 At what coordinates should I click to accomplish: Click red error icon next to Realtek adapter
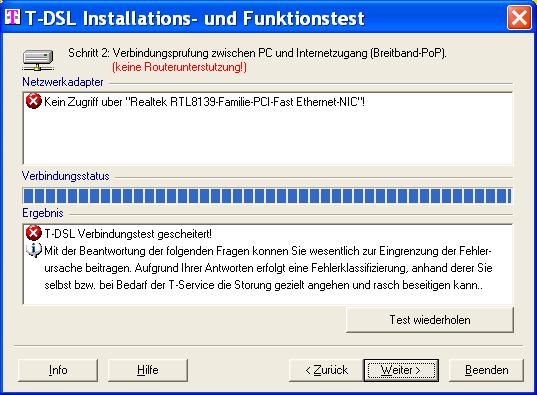pyautogui.click(x=34, y=101)
